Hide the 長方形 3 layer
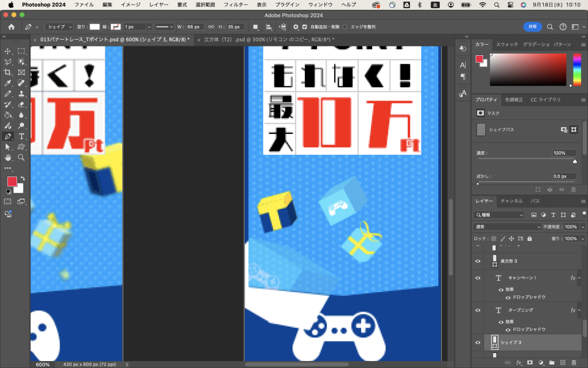The height and width of the screenshot is (368, 588). [x=478, y=261]
